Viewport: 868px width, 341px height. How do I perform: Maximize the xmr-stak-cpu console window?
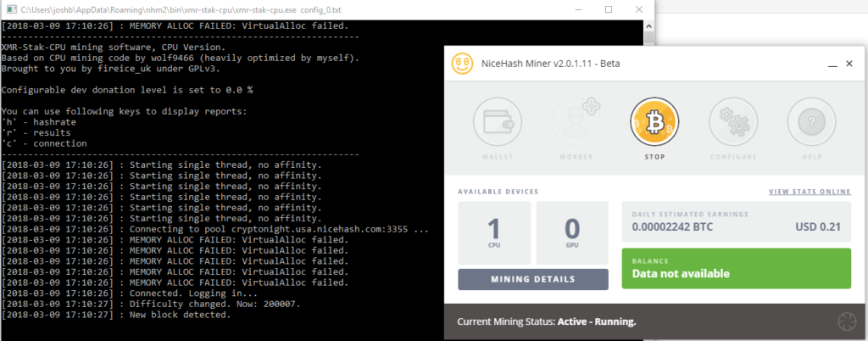coord(609,9)
